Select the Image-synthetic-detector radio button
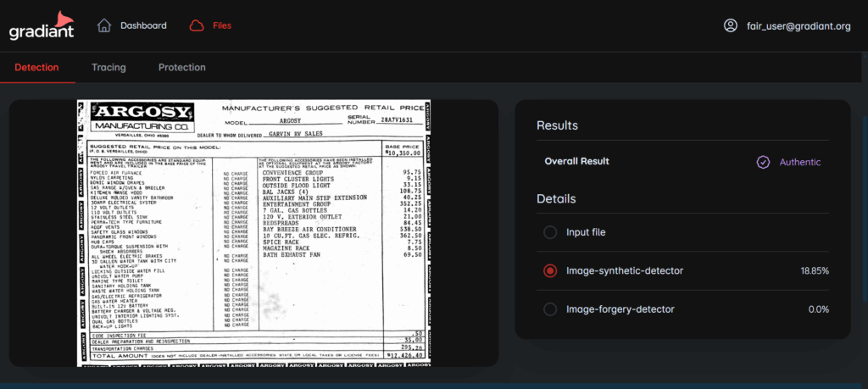868x389 pixels. click(x=549, y=271)
